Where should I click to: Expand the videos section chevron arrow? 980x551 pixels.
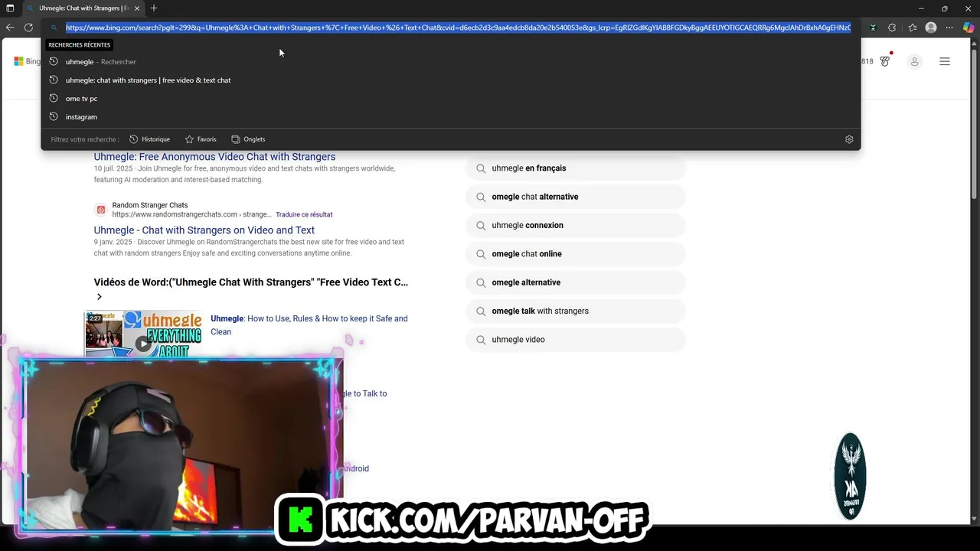tap(99, 297)
